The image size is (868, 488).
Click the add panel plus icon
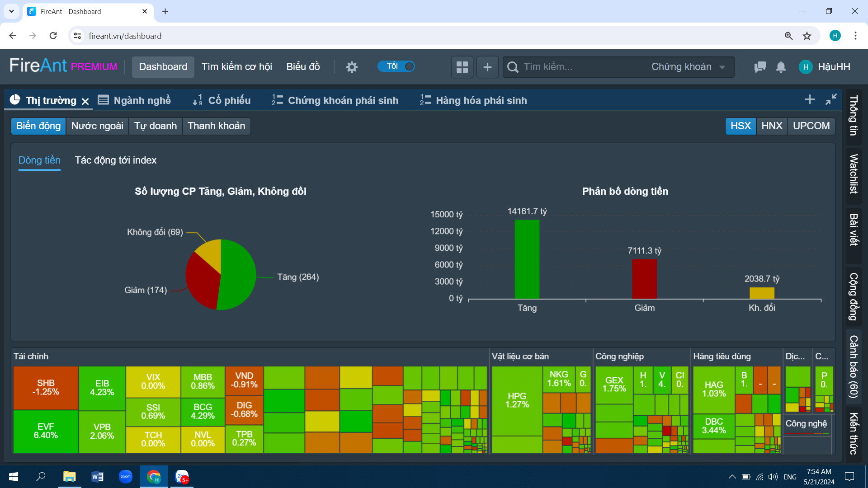810,99
